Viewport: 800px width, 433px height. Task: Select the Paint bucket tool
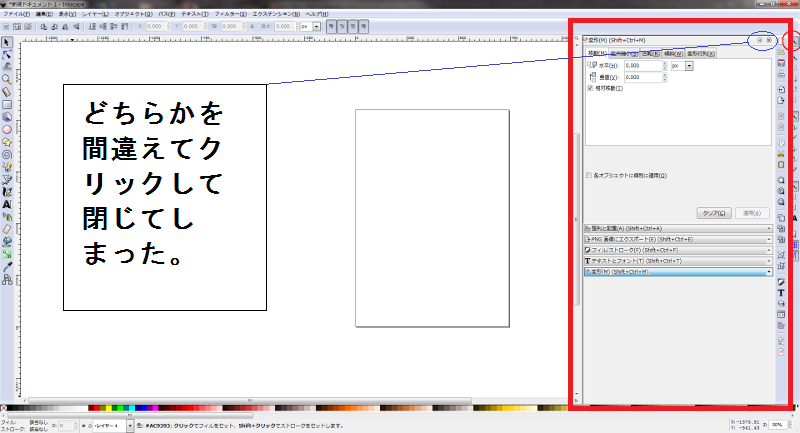(x=7, y=241)
